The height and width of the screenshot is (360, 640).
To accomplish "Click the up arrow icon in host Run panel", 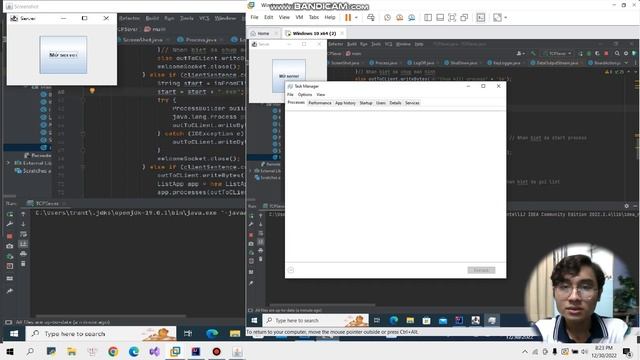I will 23,214.
